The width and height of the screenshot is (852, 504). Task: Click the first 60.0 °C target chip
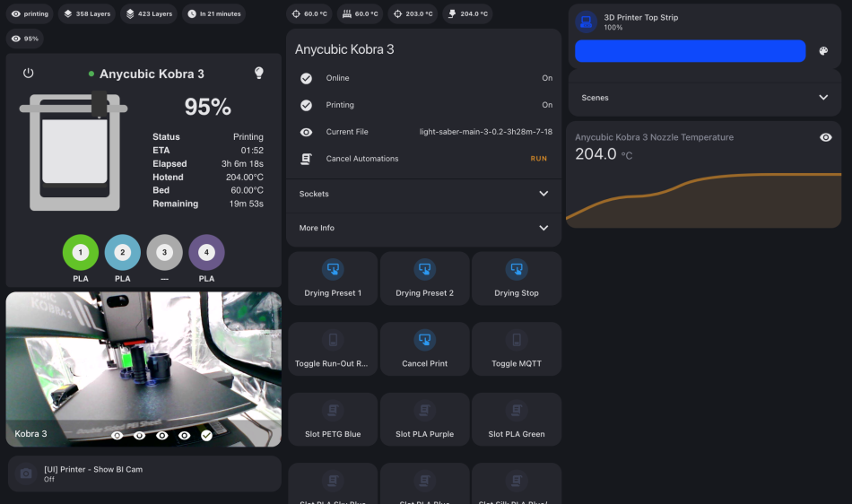(x=309, y=13)
